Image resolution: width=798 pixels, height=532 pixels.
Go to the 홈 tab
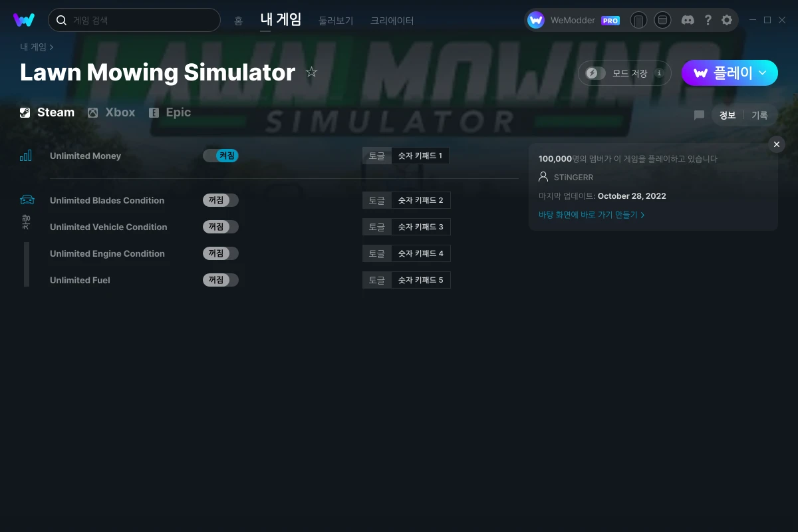[238, 21]
